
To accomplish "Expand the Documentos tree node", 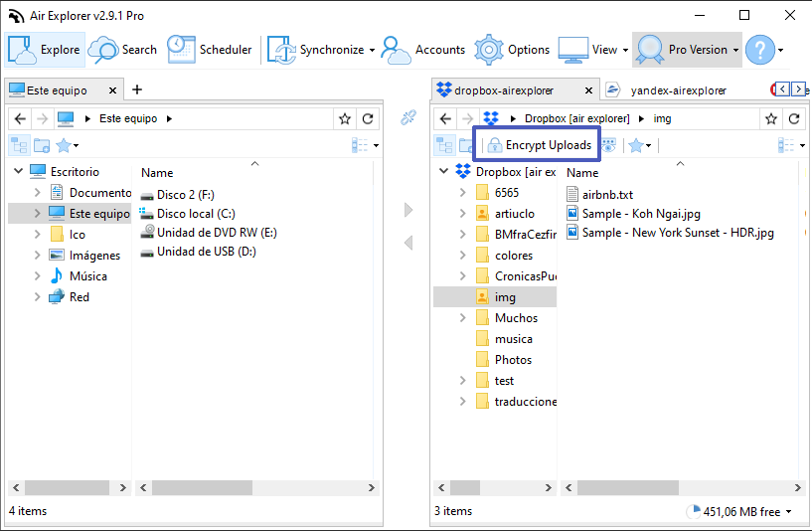I will (x=38, y=192).
